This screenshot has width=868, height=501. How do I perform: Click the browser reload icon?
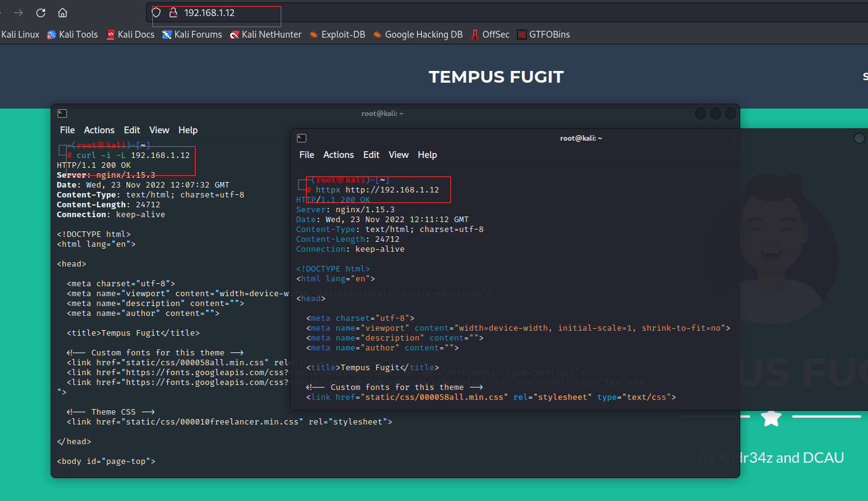[x=41, y=12]
